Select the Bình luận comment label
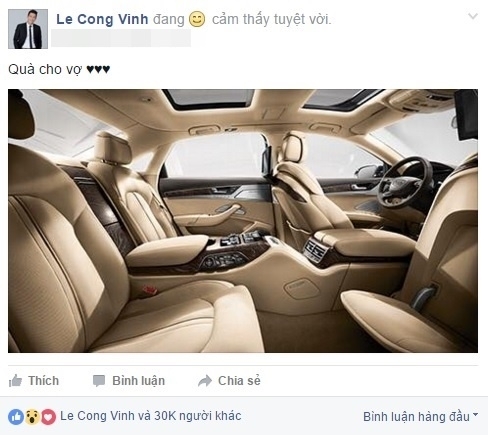The height and width of the screenshot is (435, 488). click(139, 381)
